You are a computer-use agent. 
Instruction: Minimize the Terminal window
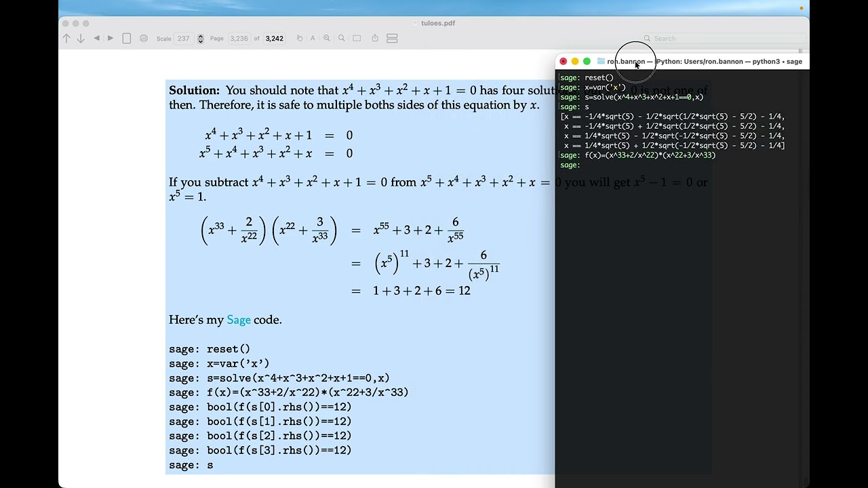tap(575, 62)
